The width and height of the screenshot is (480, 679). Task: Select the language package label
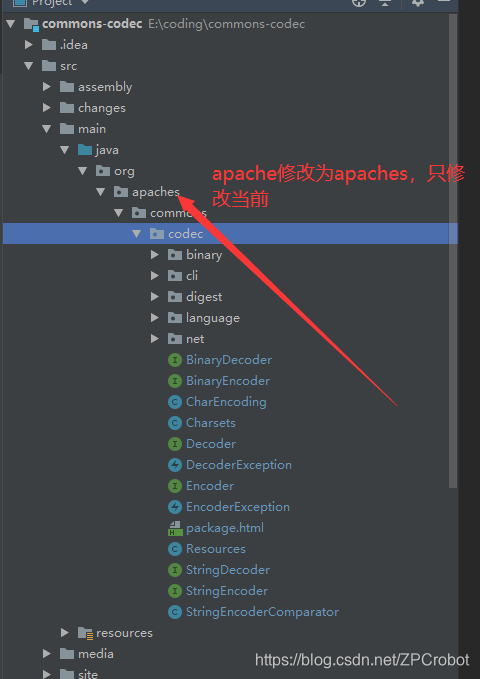click(213, 318)
